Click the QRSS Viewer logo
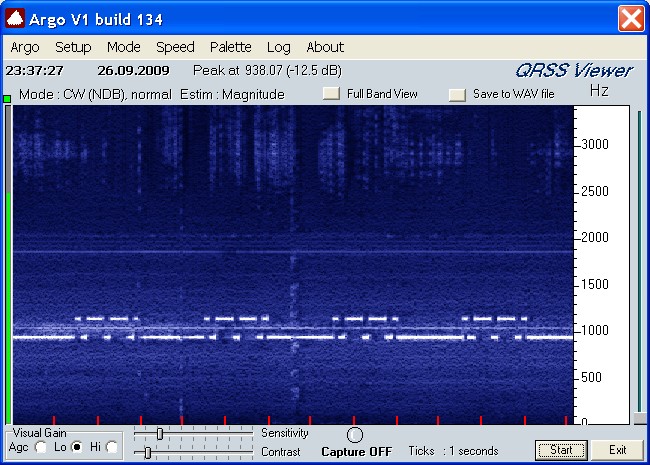 tap(574, 70)
